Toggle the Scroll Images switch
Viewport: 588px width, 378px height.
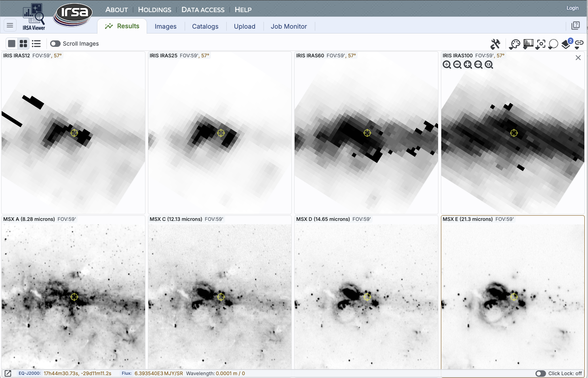[55, 44]
